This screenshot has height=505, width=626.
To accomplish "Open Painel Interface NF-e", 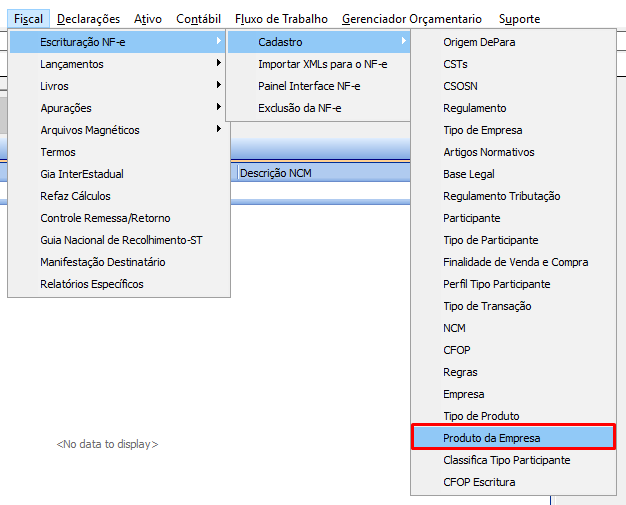I will [309, 86].
